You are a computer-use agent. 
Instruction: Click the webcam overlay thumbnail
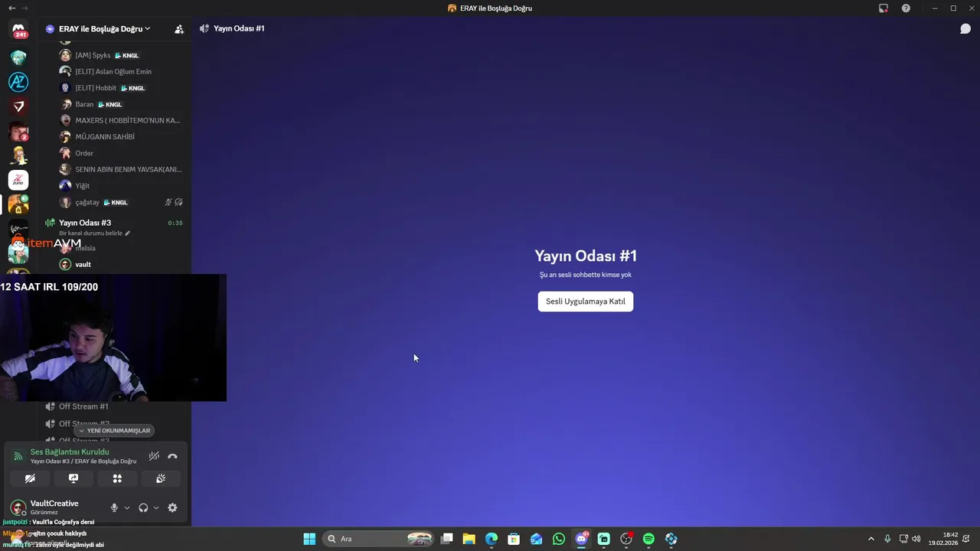click(113, 337)
